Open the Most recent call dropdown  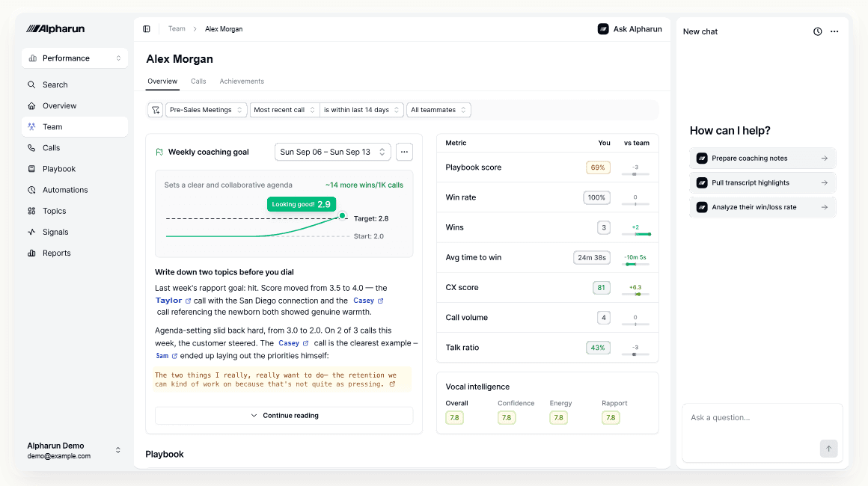pyautogui.click(x=284, y=110)
